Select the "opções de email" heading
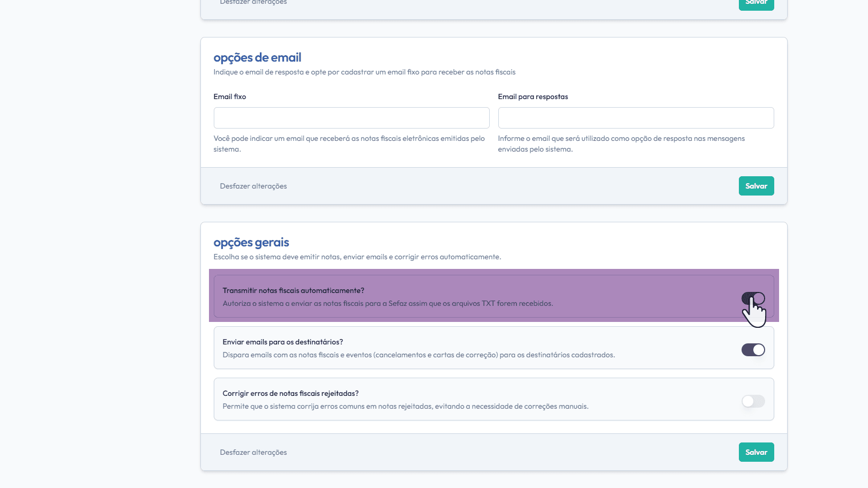This screenshot has height=488, width=868. (257, 57)
